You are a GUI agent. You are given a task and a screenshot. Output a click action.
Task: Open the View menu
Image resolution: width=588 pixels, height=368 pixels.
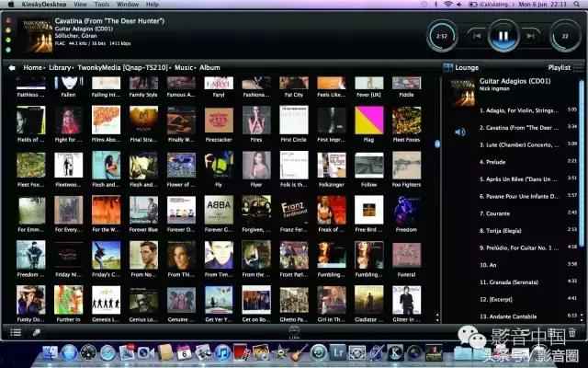click(80, 5)
